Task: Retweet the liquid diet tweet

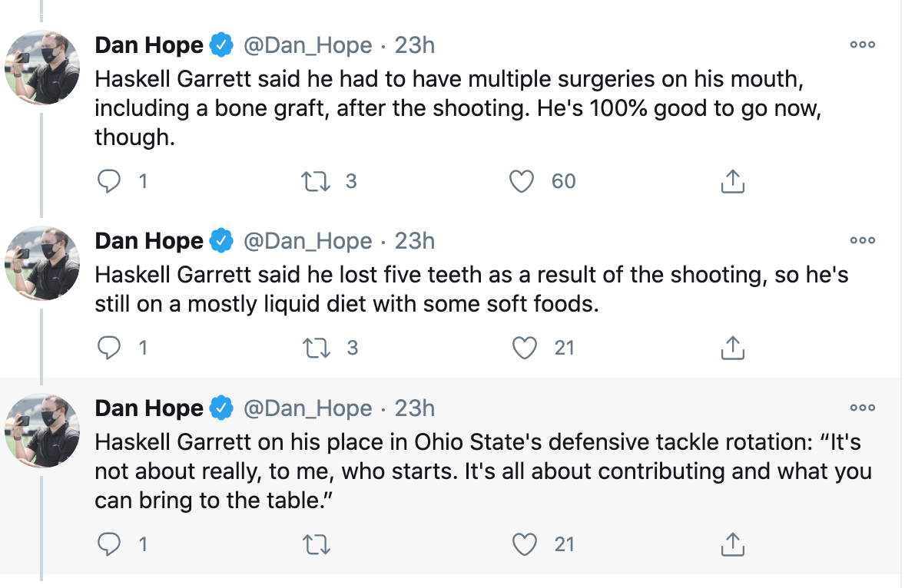Action: [x=313, y=348]
